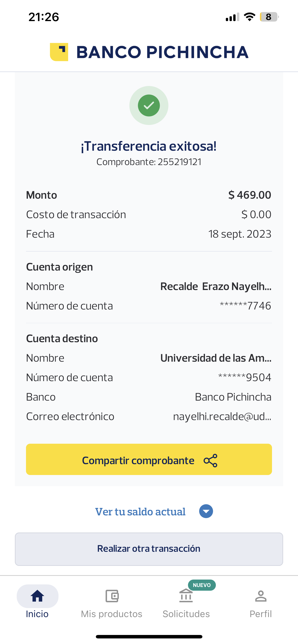Tap the NUEVO badge on Solicitudes

202,585
